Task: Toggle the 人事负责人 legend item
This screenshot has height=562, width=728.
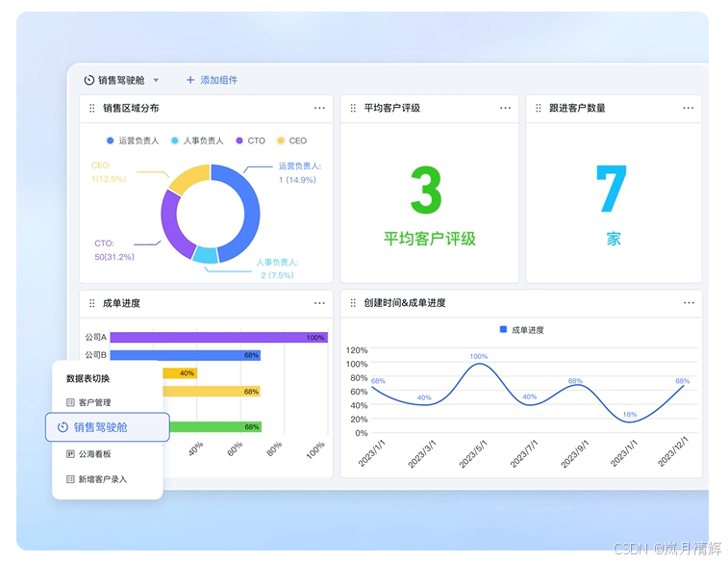Action: point(197,140)
